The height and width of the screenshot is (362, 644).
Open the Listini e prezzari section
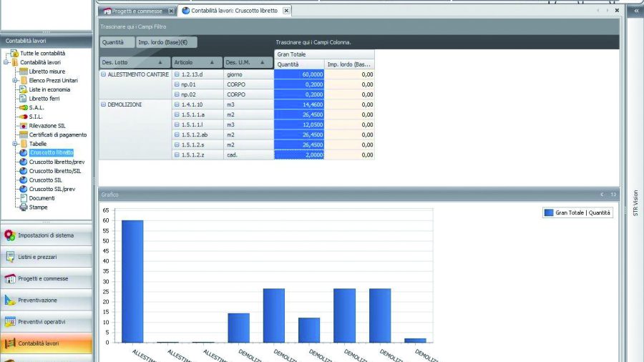46,257
